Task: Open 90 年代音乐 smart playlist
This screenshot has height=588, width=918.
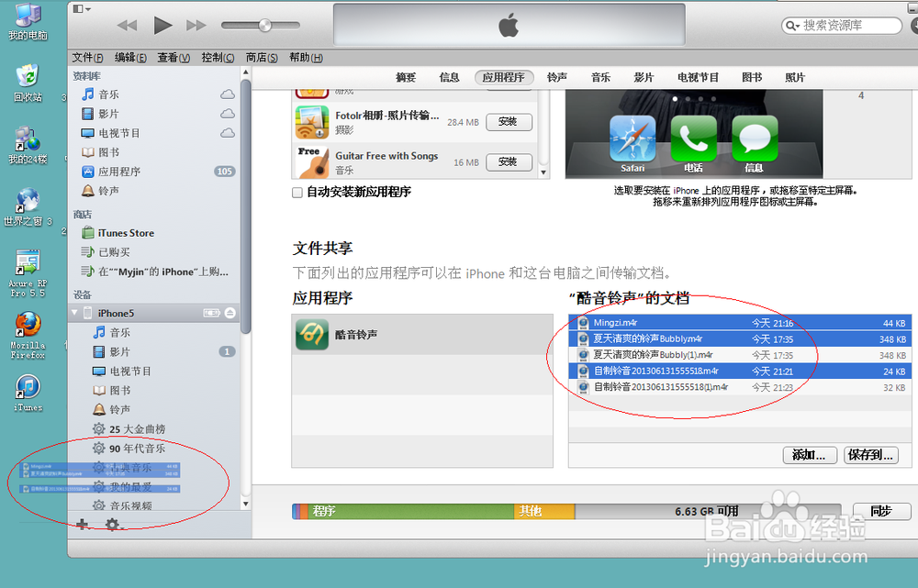Action: tap(154, 449)
